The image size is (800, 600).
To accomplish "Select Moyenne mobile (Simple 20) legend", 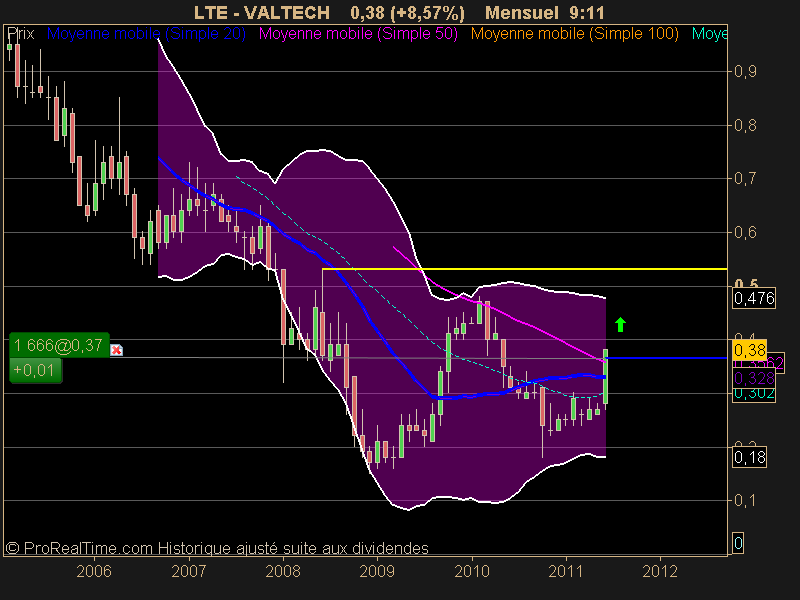I will [146, 34].
